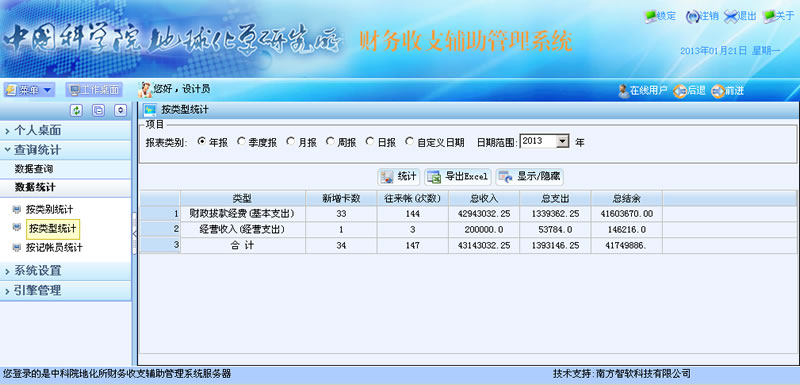Open the 关于 about icon
The image size is (800, 385).
pyautogui.click(x=769, y=16)
